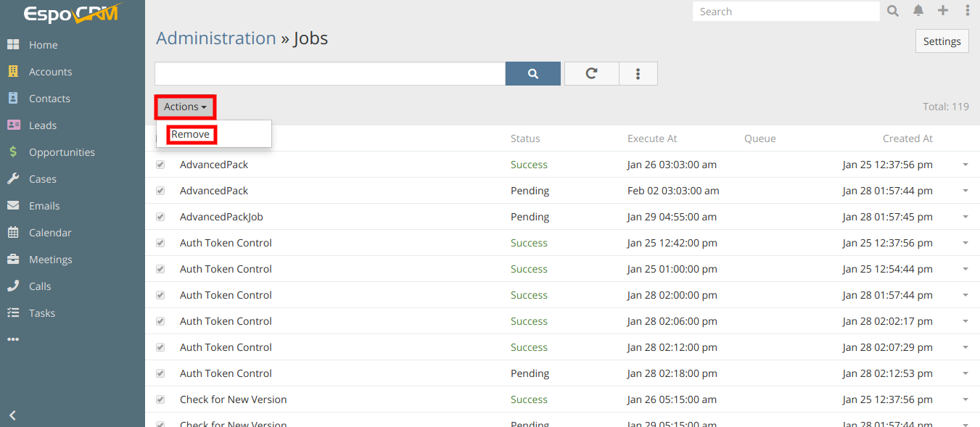980x427 pixels.
Task: Collapse the sidebar with the left chevron
Action: [12, 415]
